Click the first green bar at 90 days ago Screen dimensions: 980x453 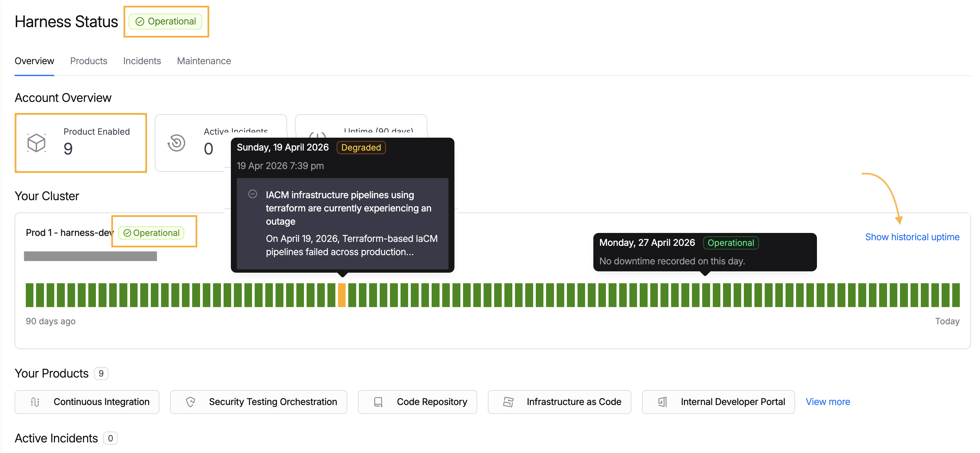pyautogui.click(x=30, y=295)
